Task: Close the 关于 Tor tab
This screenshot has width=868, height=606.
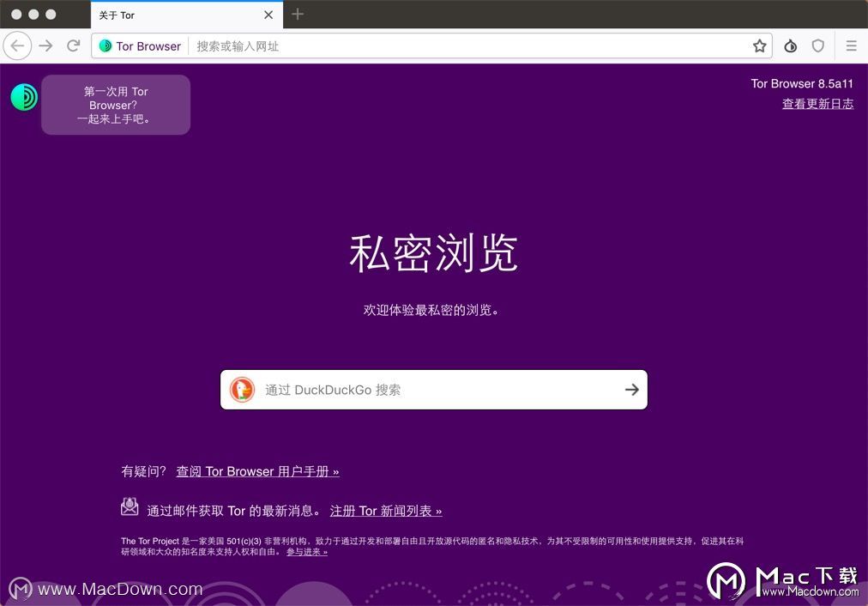Action: 268,15
